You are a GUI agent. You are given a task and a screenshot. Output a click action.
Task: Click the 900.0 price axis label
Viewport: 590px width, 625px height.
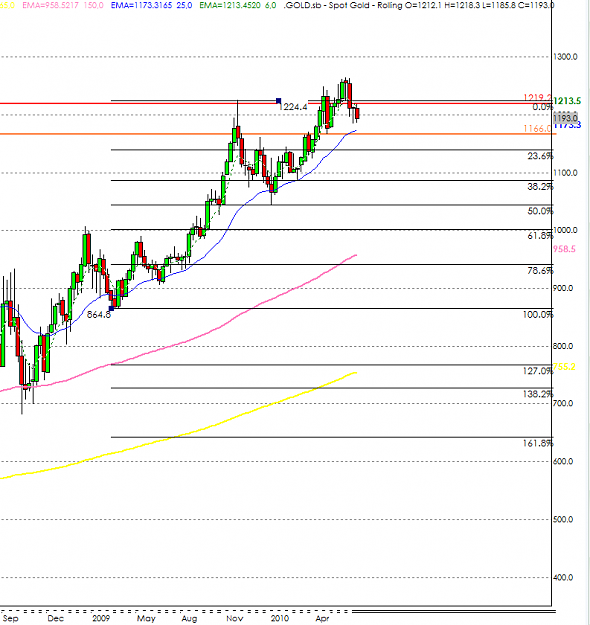(563, 288)
